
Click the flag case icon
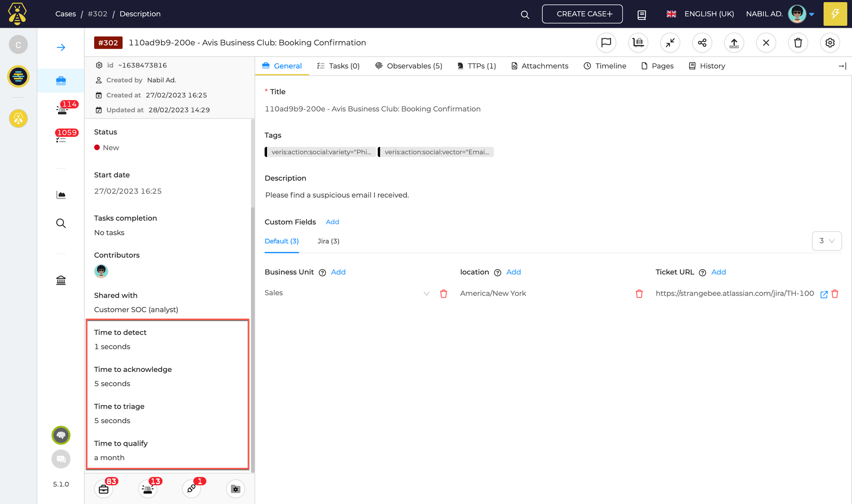606,43
